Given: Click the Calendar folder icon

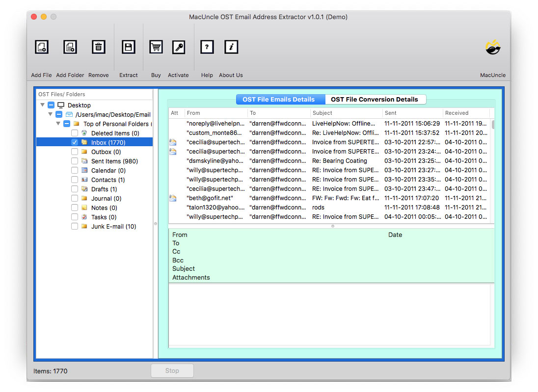Looking at the screenshot, I should (84, 170).
